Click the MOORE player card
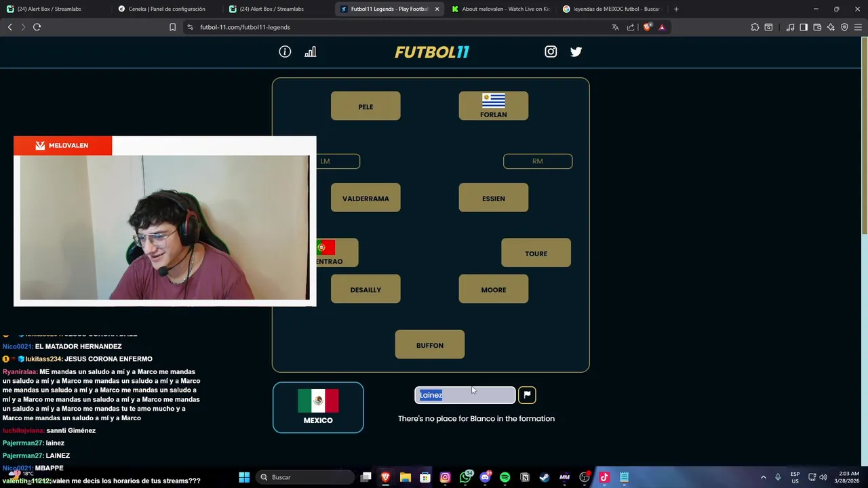Image resolution: width=868 pixels, height=488 pixels. (x=494, y=289)
